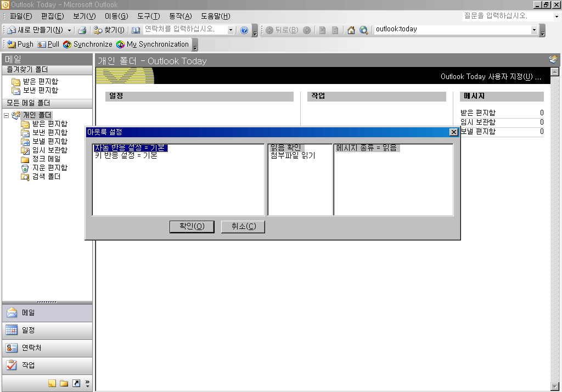This screenshot has width=562, height=392.
Task: Click the 연락처를 입력하십시오 contact search field
Action: click(x=186, y=30)
